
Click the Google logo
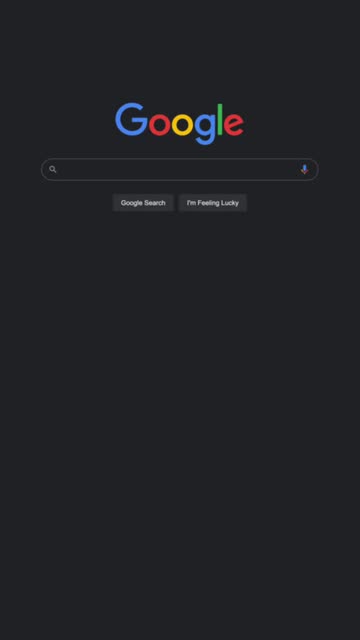point(180,123)
